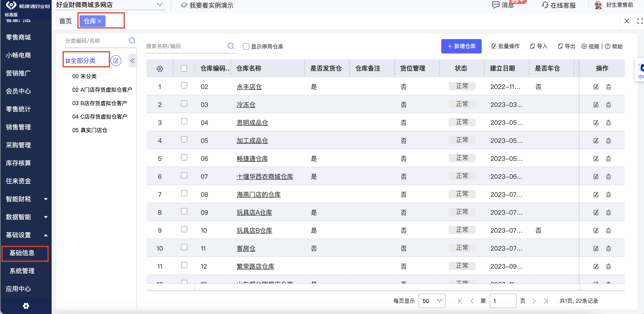Image resolution: width=644 pixels, height=314 pixels.
Task: Open the 畅捷通仓库 warehouse link
Action: [x=252, y=159]
